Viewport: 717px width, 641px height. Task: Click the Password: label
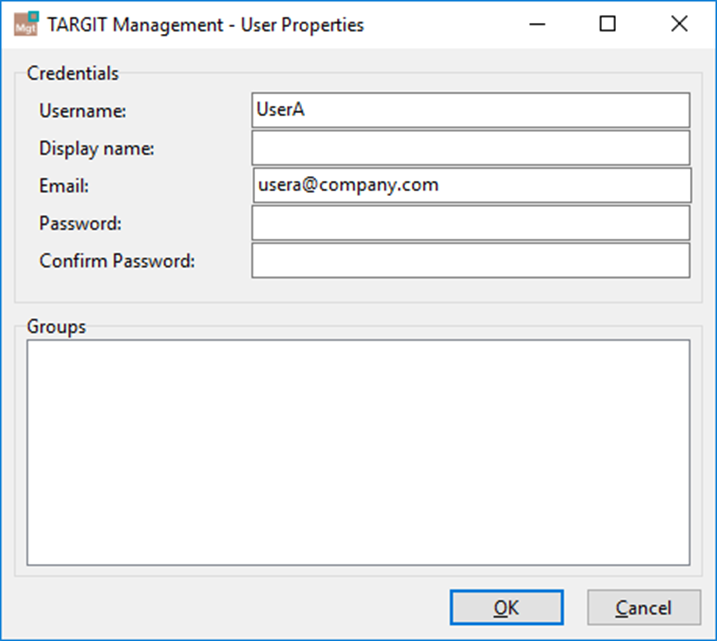point(80,224)
